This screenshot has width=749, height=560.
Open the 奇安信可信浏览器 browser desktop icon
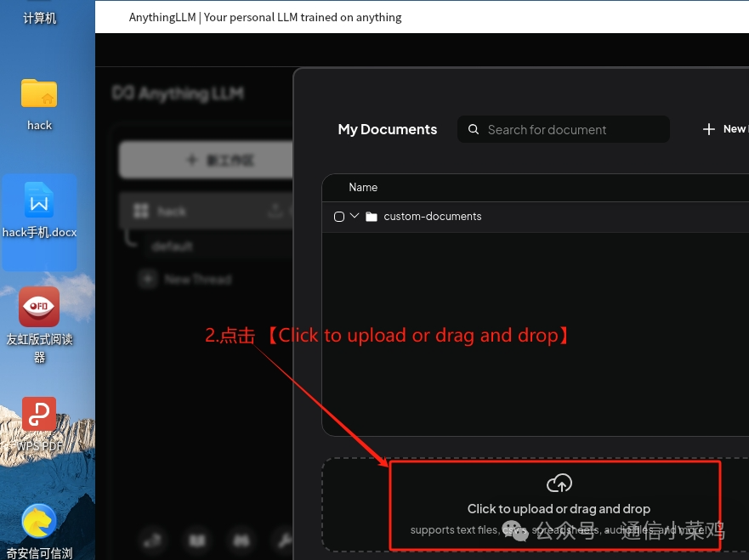pos(39,522)
